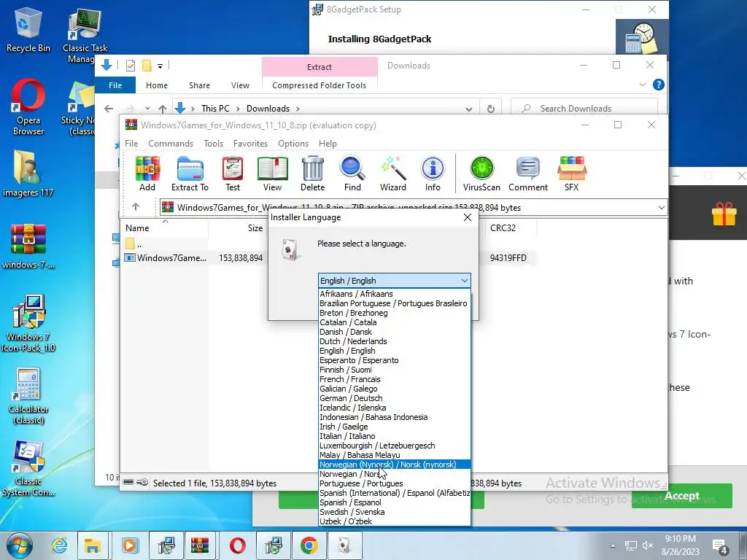Select imageres 117 desktop folder
747x560 pixels.
(x=28, y=174)
